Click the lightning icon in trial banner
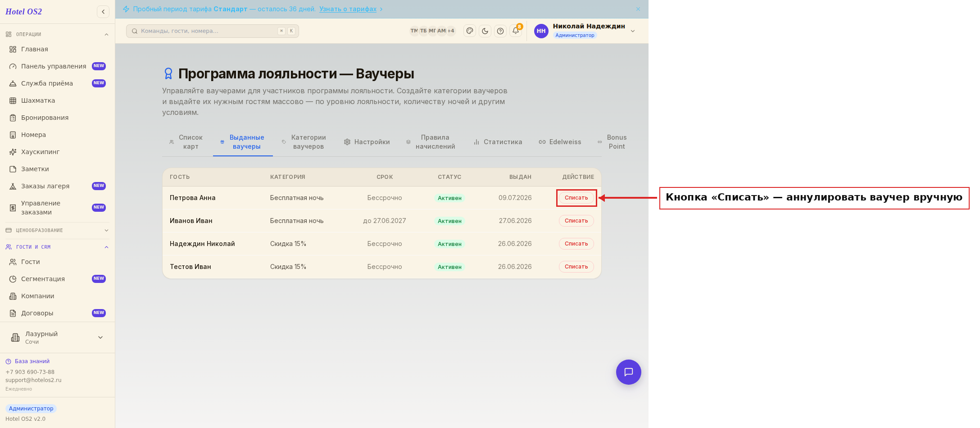This screenshot has height=428, width=980. (x=126, y=9)
